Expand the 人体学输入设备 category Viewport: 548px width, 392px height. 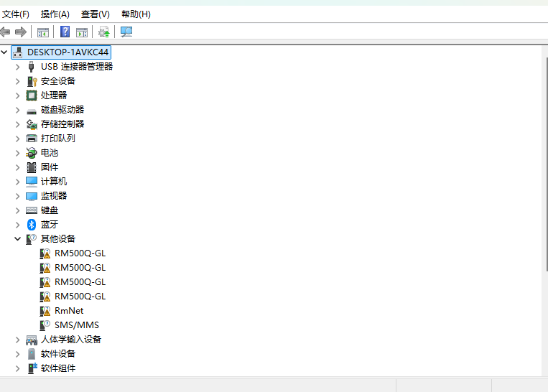coord(18,340)
